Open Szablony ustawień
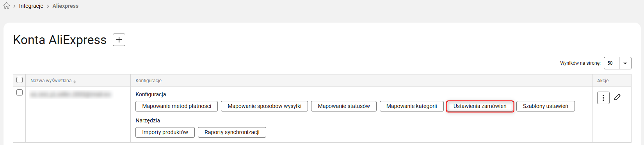This screenshot has width=644, height=145. [546, 106]
